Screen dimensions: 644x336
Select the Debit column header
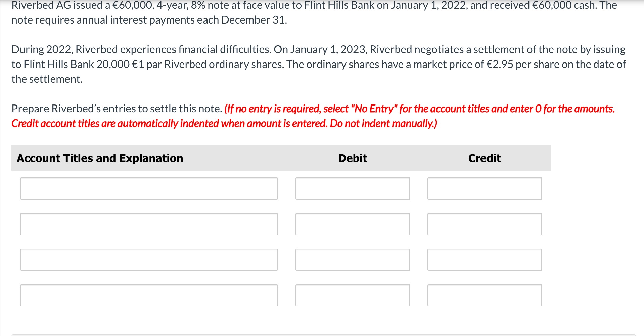[x=352, y=158]
